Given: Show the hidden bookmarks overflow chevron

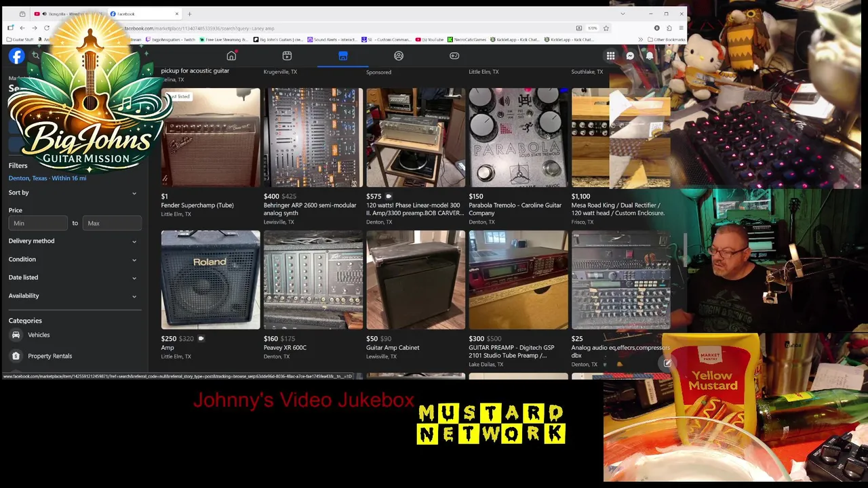Looking at the screenshot, I should [x=641, y=39].
